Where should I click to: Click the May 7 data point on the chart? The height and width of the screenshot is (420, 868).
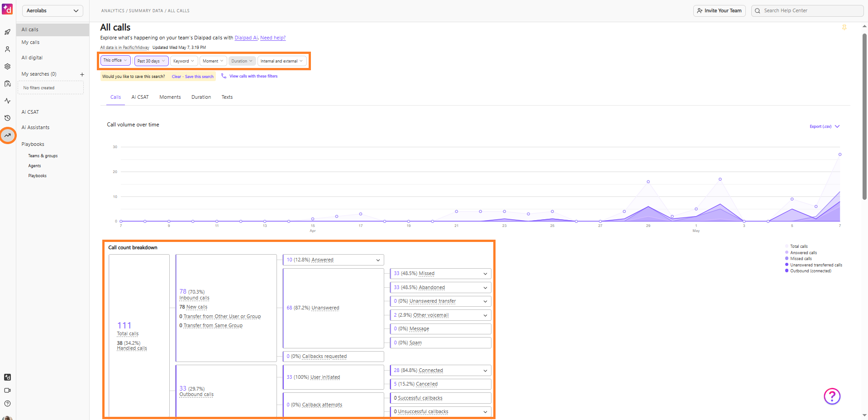(840, 154)
